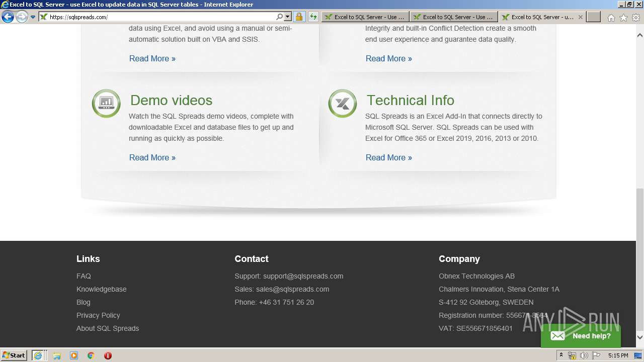Click the sales@sqlspreads.com email address
Image resolution: width=644 pixels, height=362 pixels.
click(x=292, y=289)
